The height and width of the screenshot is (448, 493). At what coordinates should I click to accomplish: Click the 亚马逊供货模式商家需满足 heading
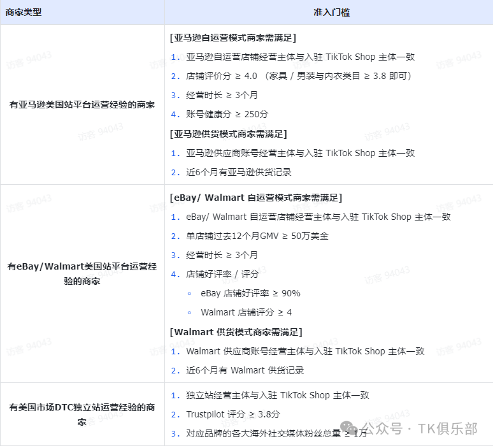[229, 133]
